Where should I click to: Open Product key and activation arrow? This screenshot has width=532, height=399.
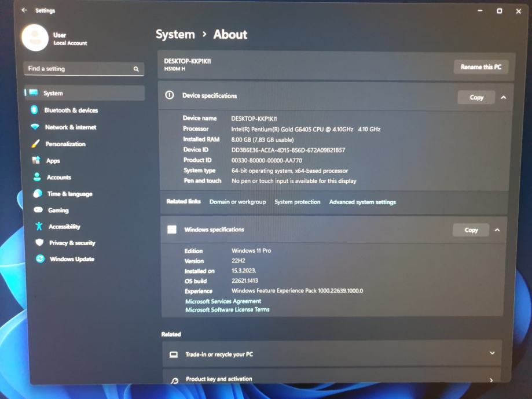491,380
